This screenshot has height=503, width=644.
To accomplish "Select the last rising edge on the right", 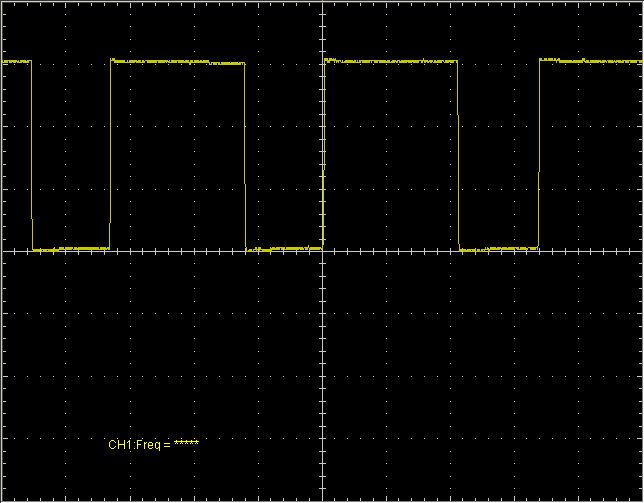I will coord(539,155).
